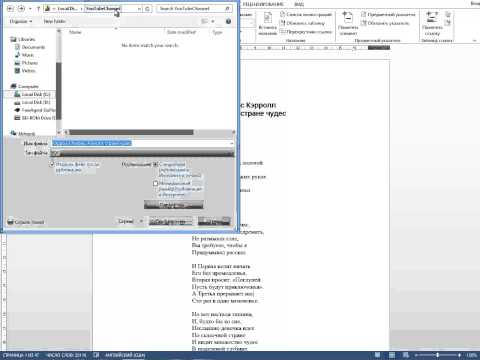
Task: Click the zoom slider in the status bar
Action: 437,355
